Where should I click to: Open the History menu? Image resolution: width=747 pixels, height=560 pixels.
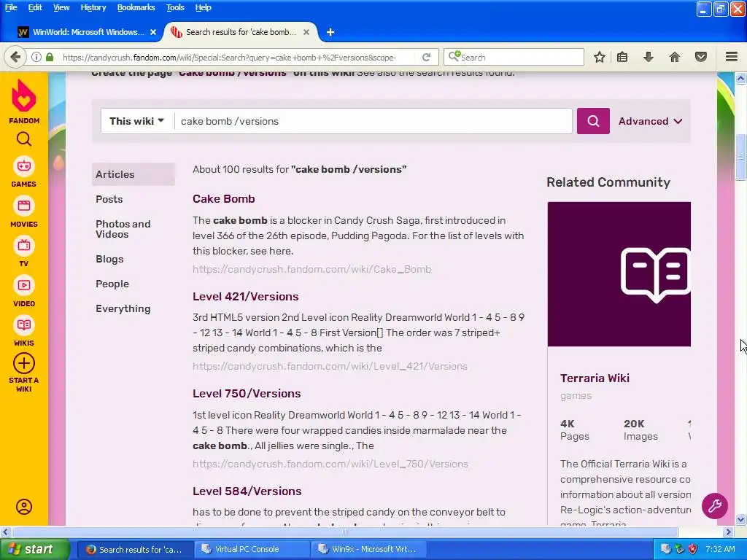93,7
